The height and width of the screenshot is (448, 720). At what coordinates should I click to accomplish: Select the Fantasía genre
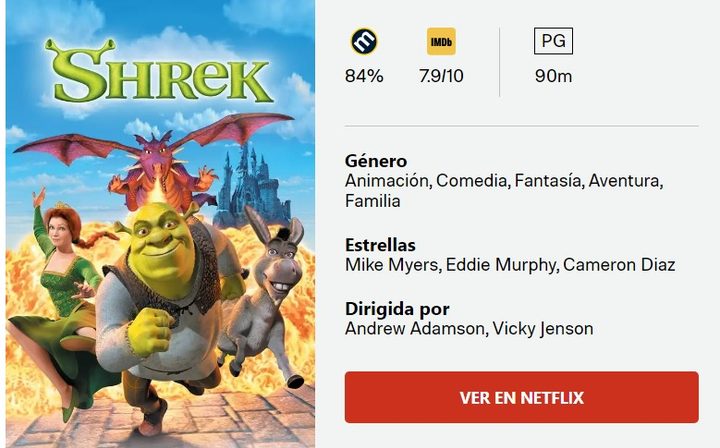pyautogui.click(x=548, y=181)
